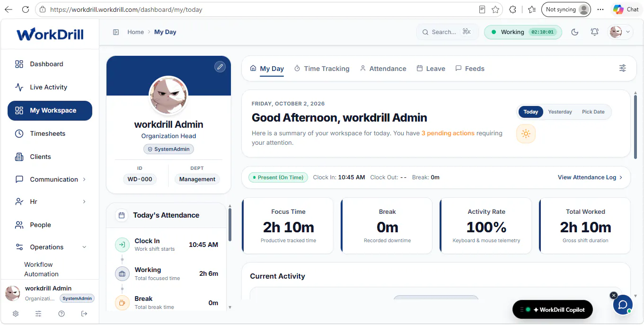This screenshot has width=644, height=325.
Task: Expand the Communication menu
Action: coord(50,179)
